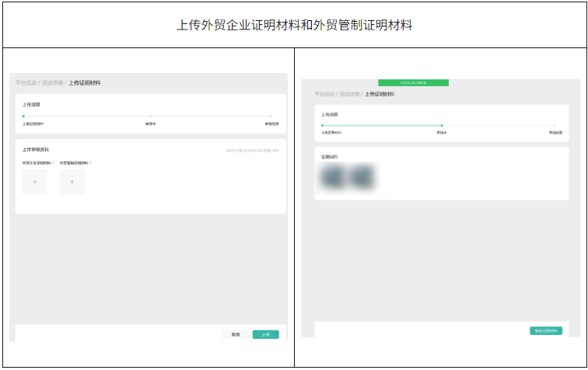Click the 审核中 step marker on the upload form

(x=151, y=116)
